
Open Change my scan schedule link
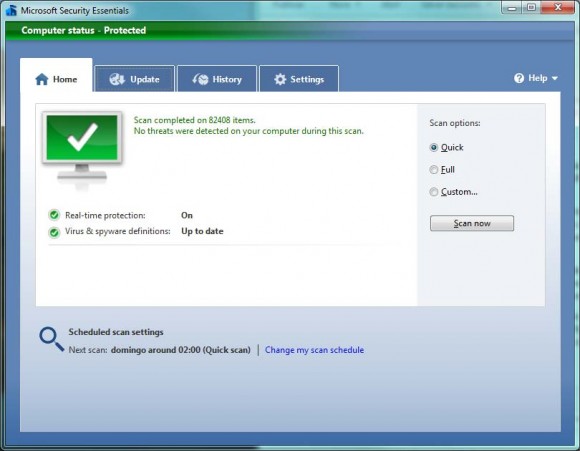click(314, 350)
